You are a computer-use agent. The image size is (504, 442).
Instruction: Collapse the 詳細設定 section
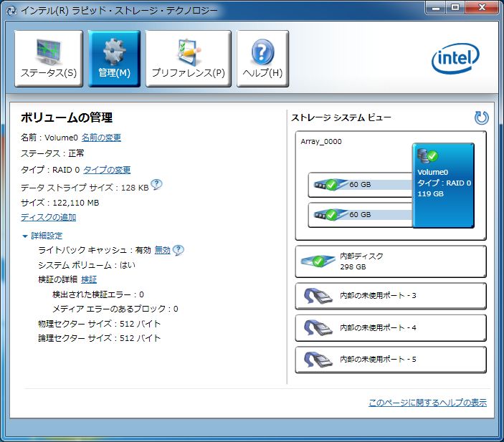42,236
